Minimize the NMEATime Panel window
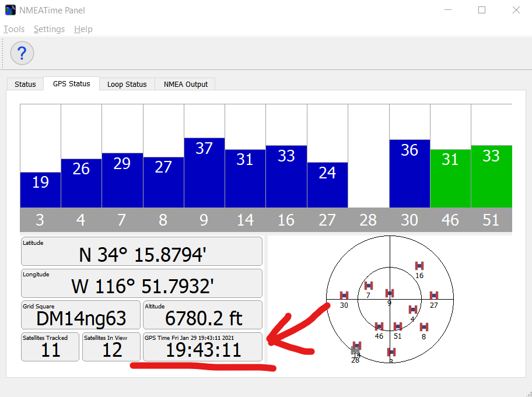 (x=448, y=10)
